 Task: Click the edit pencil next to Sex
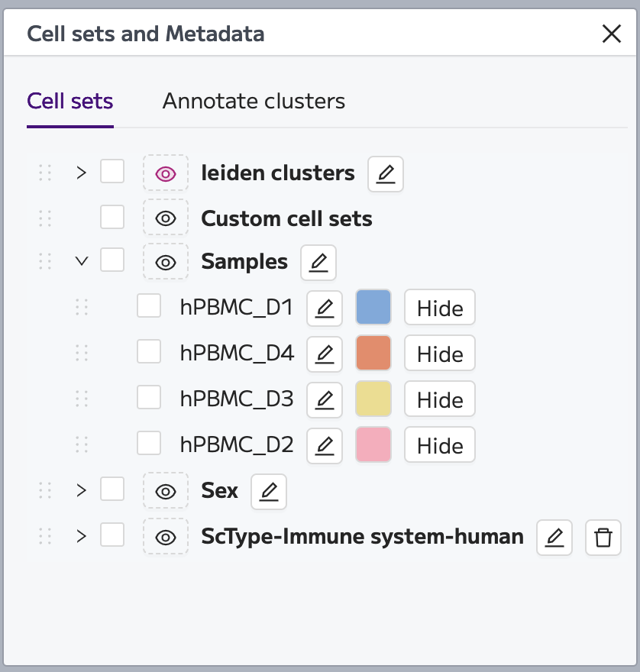269,491
